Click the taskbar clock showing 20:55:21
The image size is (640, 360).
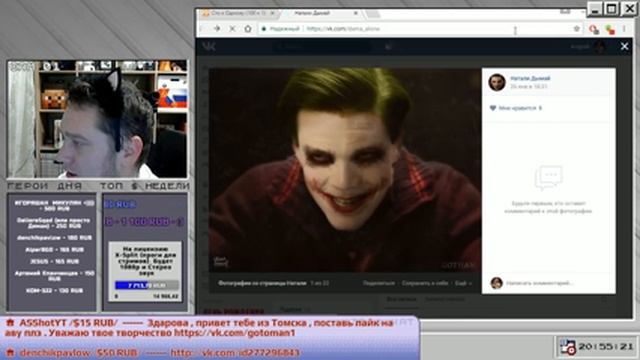[x=606, y=347]
